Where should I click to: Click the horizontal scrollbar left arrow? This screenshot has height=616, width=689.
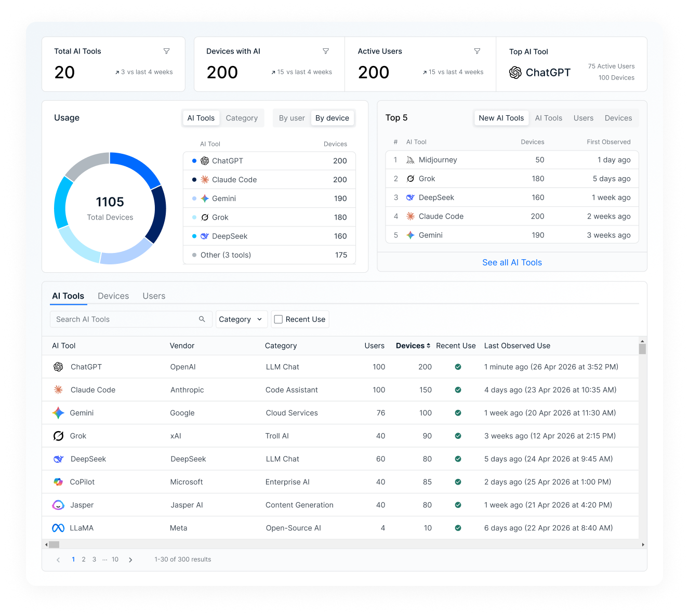(x=46, y=545)
